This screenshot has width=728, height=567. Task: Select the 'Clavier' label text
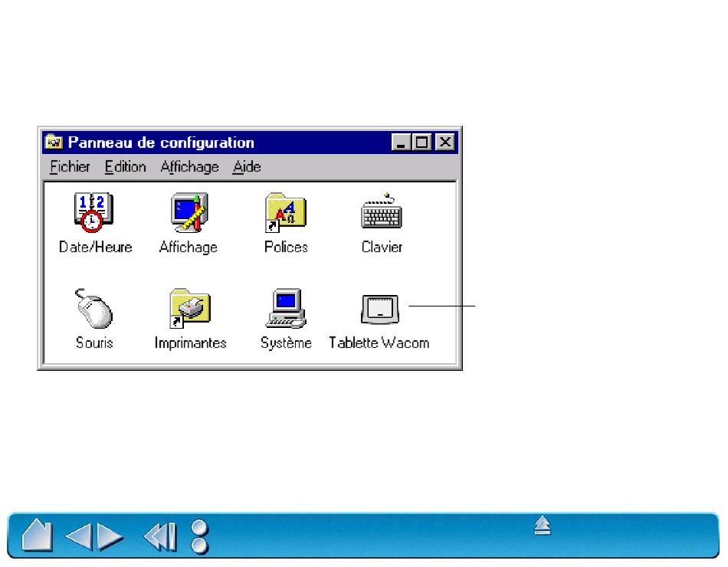tap(382, 247)
